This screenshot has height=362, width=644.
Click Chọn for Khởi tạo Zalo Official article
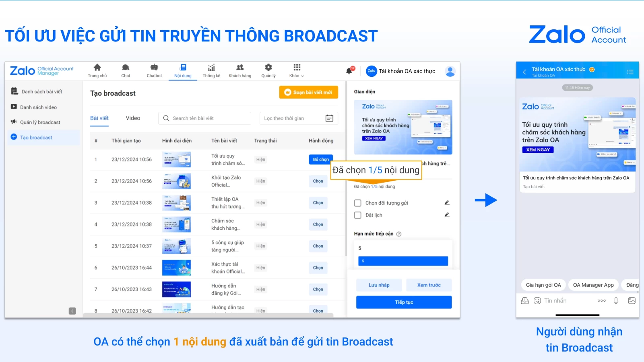click(x=318, y=181)
